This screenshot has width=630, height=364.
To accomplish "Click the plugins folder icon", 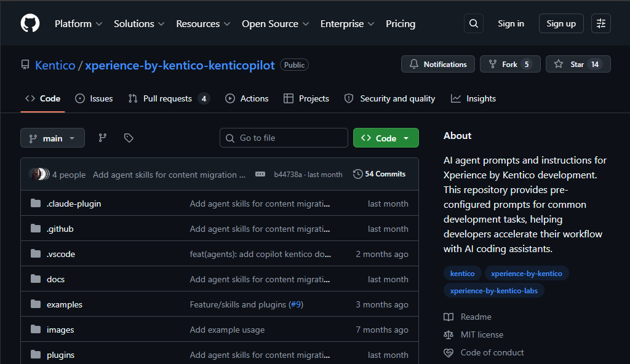I will [36, 355].
